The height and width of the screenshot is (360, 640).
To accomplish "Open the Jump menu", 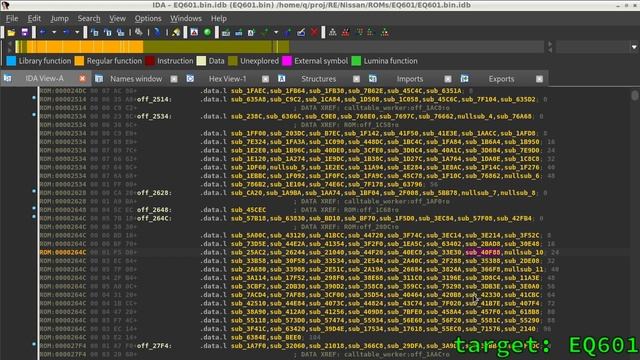I will [60, 18].
